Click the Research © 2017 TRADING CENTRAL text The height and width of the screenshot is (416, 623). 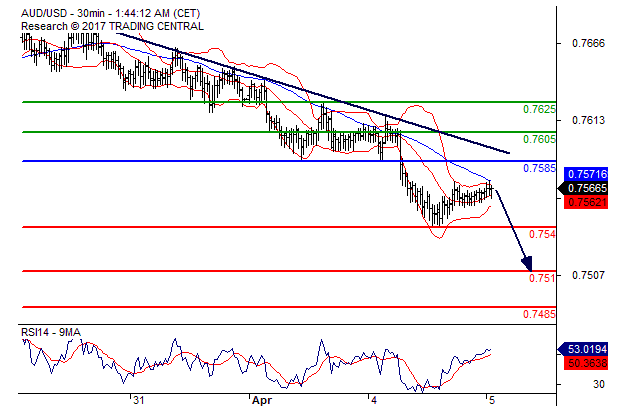click(x=112, y=27)
